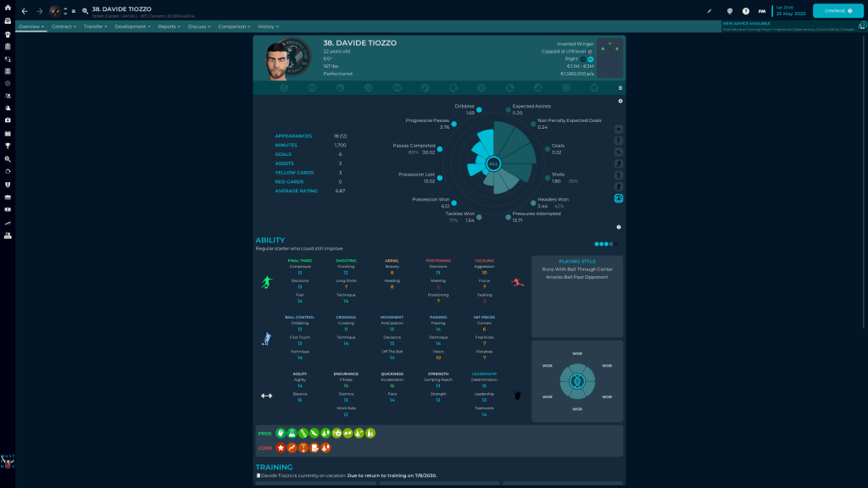Open the Comparison menu
The image size is (868, 488).
[x=234, y=26]
